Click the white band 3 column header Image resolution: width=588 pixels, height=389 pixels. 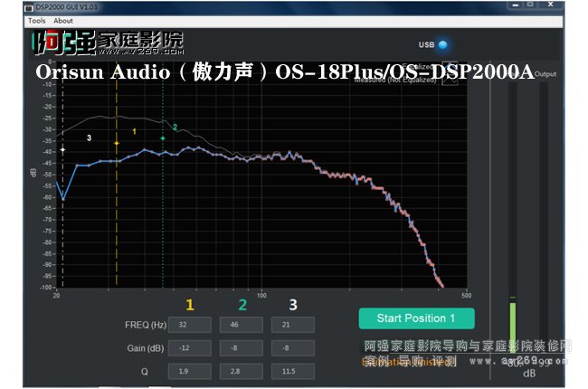click(293, 306)
